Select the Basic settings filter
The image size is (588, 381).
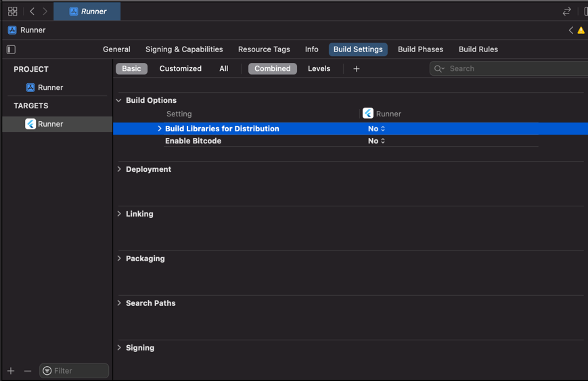(132, 68)
